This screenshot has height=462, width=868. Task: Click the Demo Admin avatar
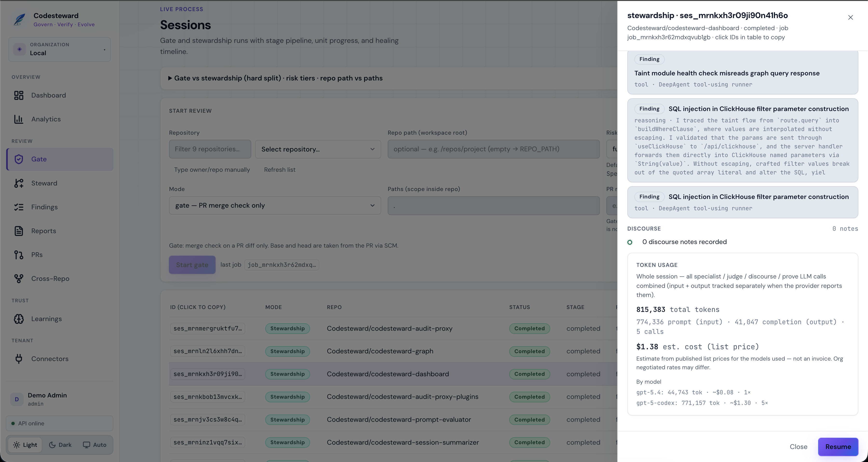[x=17, y=399]
